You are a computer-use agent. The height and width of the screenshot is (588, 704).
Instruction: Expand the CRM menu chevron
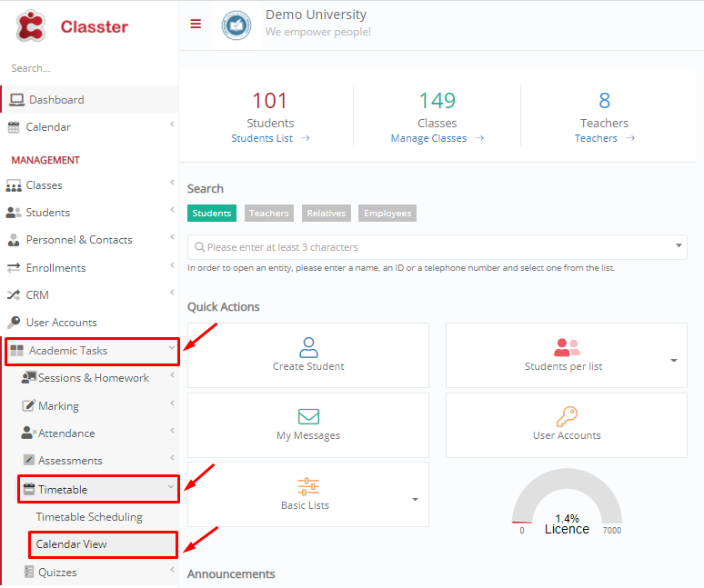pos(172,293)
